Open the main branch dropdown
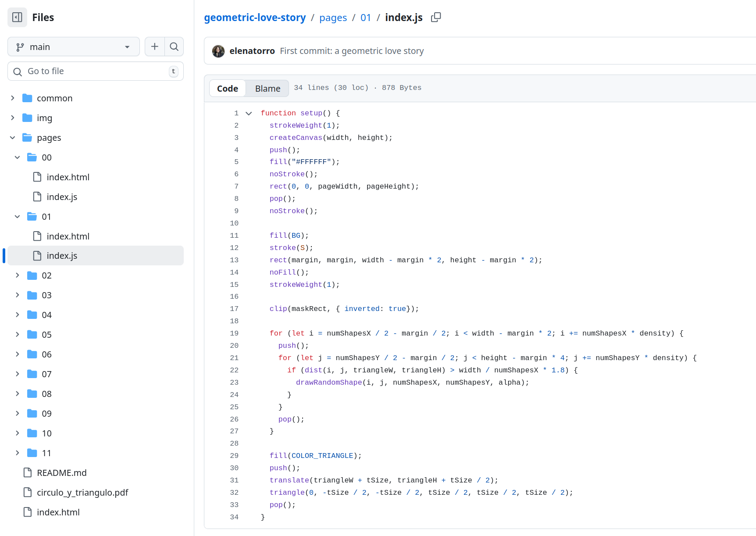756x536 pixels. 73,46
